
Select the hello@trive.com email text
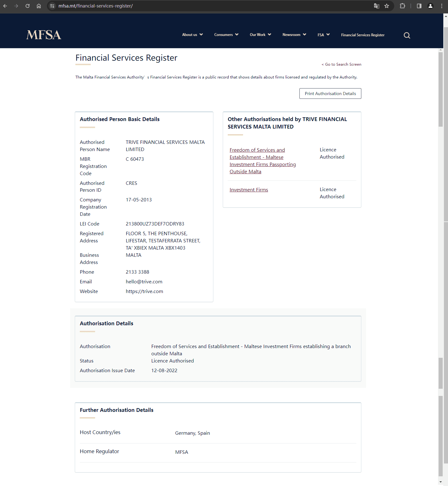pyautogui.click(x=144, y=282)
